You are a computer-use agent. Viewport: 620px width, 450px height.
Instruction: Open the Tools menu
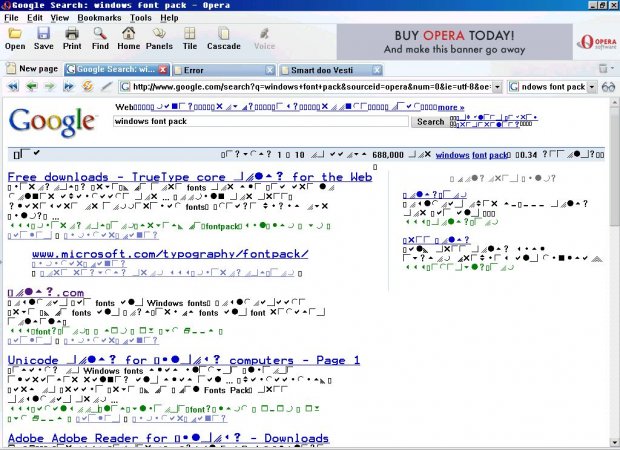click(x=141, y=18)
